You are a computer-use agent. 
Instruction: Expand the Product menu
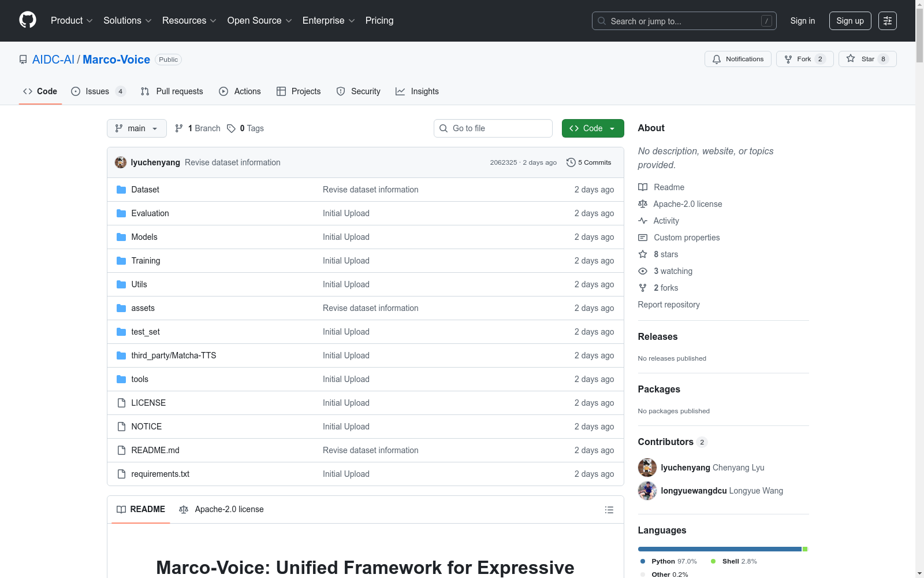pyautogui.click(x=72, y=21)
